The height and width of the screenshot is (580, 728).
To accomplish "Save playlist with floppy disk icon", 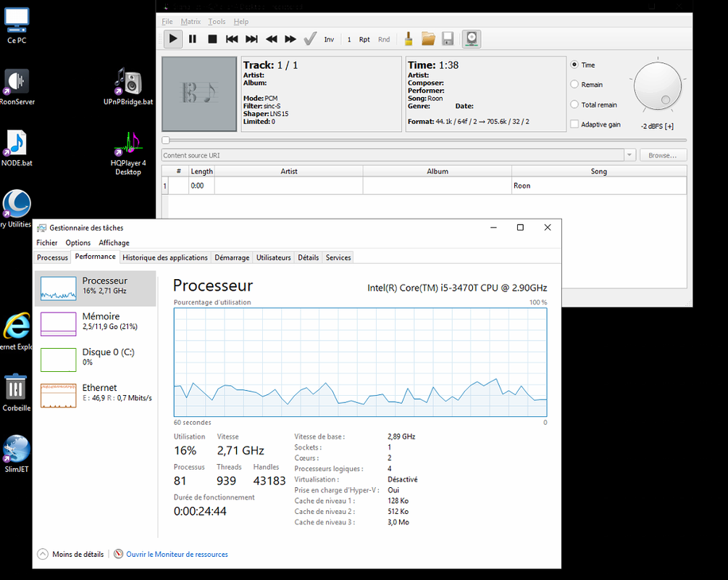I will pos(448,39).
